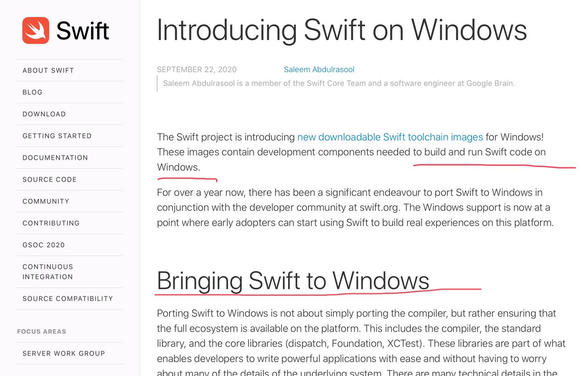Follow new downloadable Swift toolchain images link
Image resolution: width=588 pixels, height=376 pixels.
(x=390, y=137)
